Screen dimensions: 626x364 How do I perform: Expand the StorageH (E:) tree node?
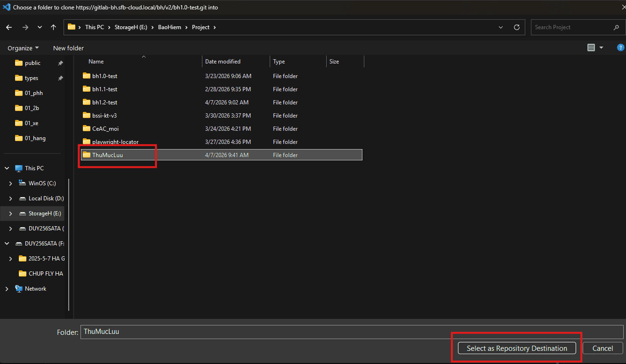click(10, 214)
